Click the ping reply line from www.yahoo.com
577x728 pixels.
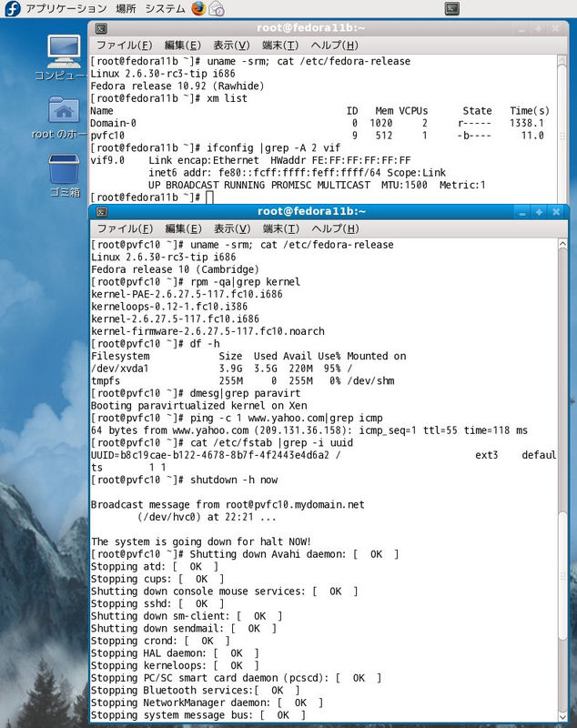pos(309,430)
